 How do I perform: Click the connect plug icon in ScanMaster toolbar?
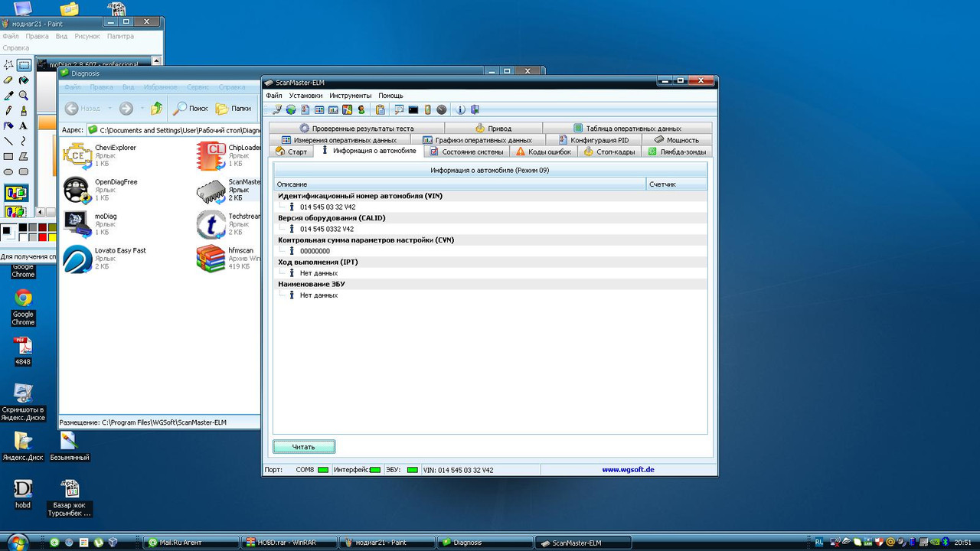277,109
